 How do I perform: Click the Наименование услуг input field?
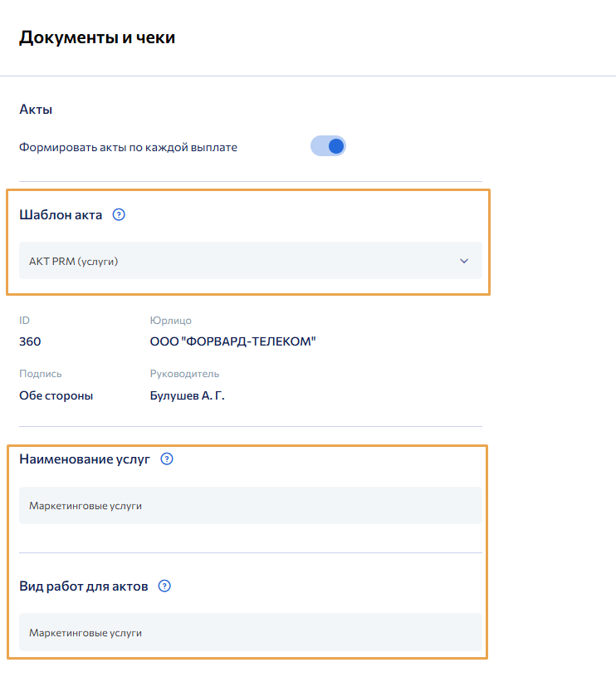pos(249,505)
